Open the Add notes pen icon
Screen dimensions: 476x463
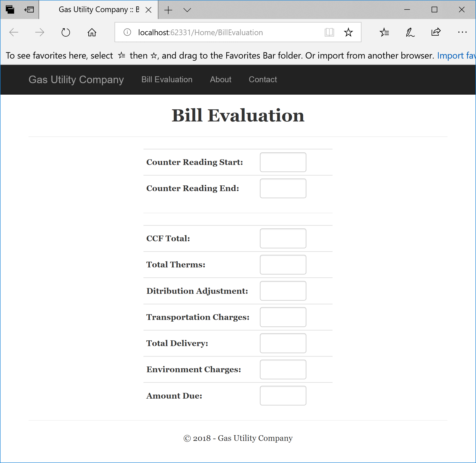click(410, 32)
